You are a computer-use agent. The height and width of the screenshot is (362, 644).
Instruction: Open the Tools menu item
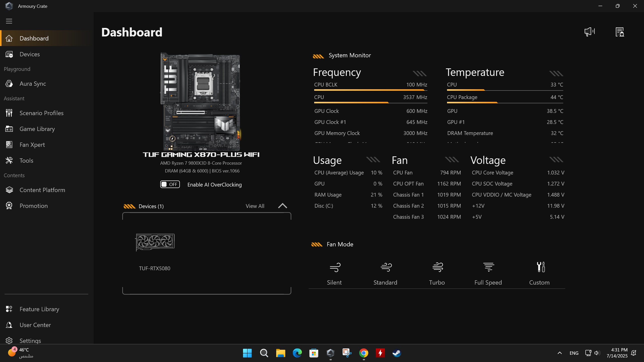click(x=47, y=161)
